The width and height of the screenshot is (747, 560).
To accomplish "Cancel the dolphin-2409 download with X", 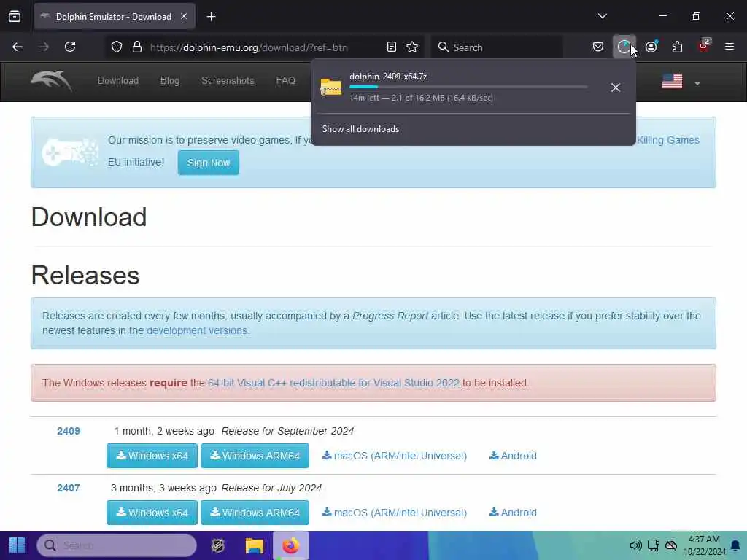I will [x=616, y=87].
